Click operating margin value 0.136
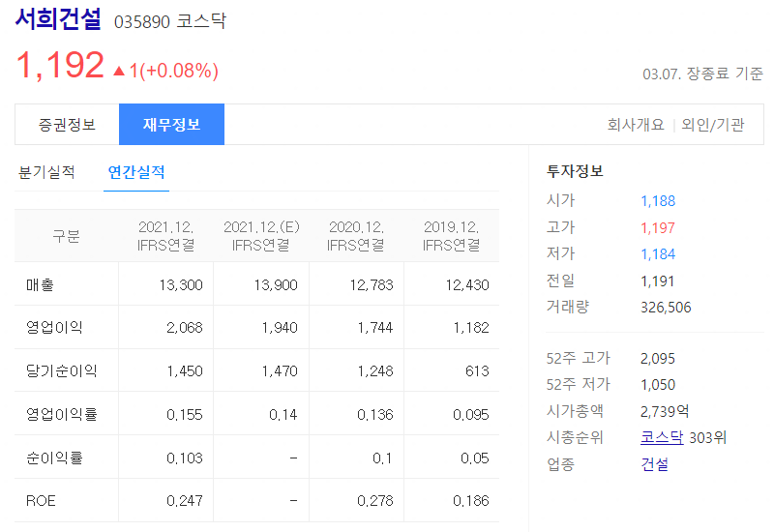Viewport: 774px width, 532px height. (x=375, y=415)
